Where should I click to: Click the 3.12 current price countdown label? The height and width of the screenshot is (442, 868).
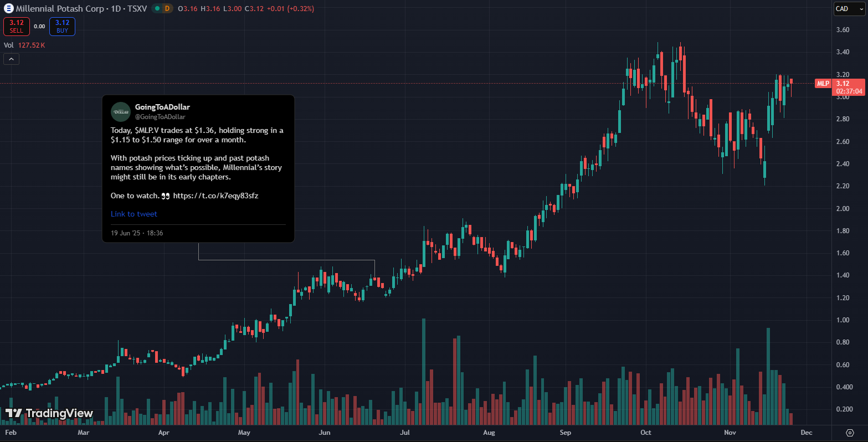click(849, 87)
